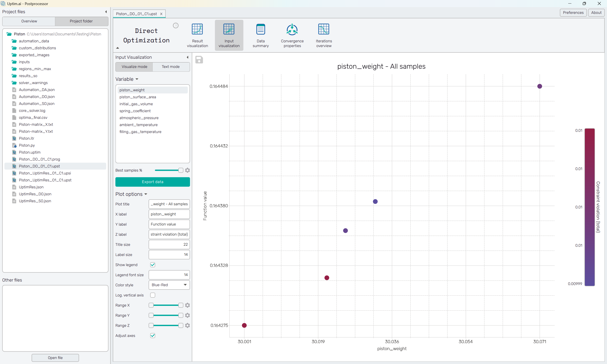Click the Best samples % slider handle
This screenshot has width=607, height=364.
pyautogui.click(x=181, y=170)
